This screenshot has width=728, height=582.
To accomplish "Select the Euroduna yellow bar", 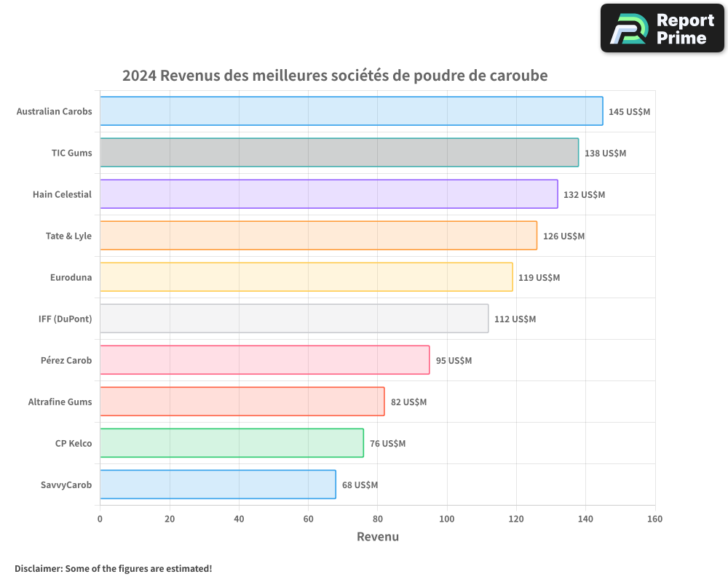I will point(306,277).
